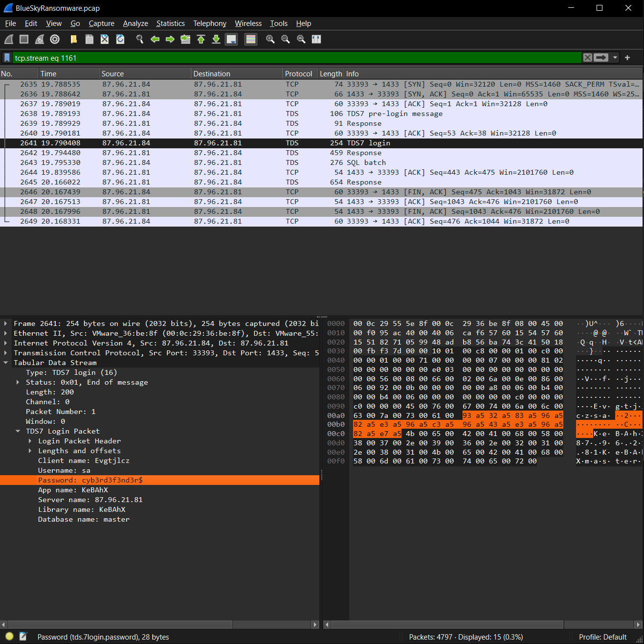Restart the current capture

(40, 39)
